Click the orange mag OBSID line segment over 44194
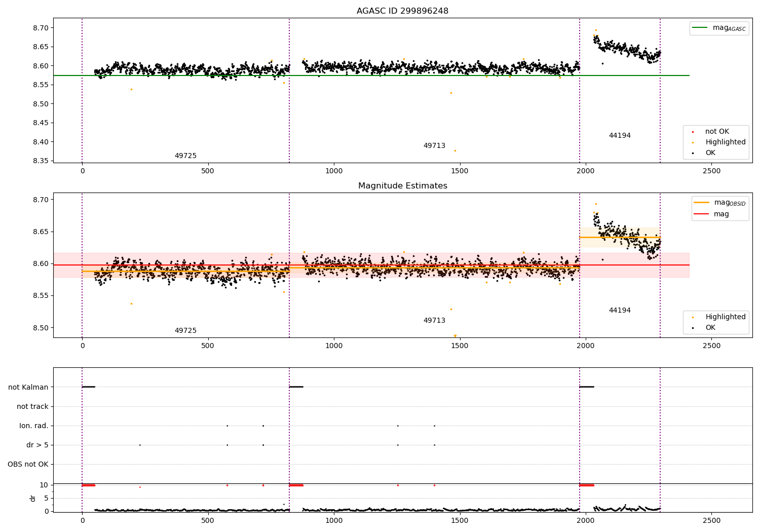Viewport: 760px width, 532px height. coord(620,237)
